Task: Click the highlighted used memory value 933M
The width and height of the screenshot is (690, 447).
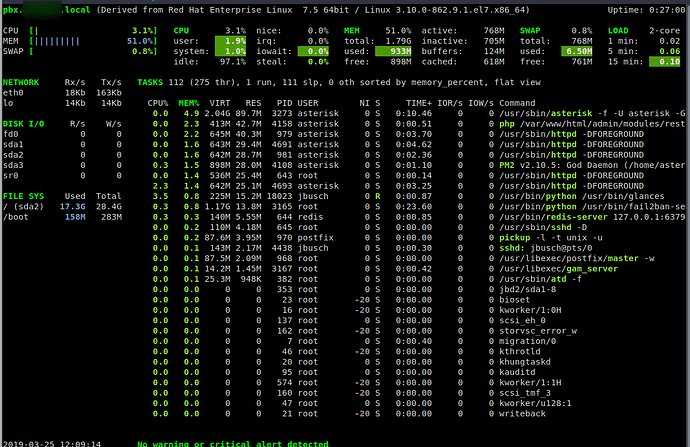Action: 393,51
